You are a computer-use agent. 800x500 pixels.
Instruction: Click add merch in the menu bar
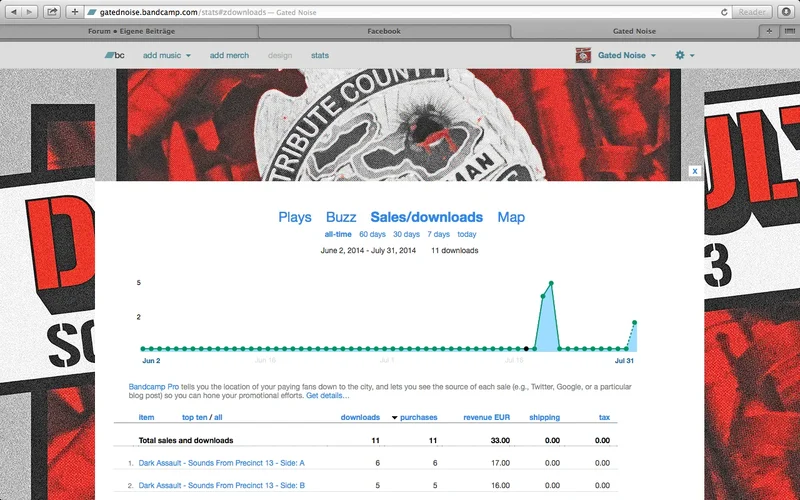click(229, 55)
